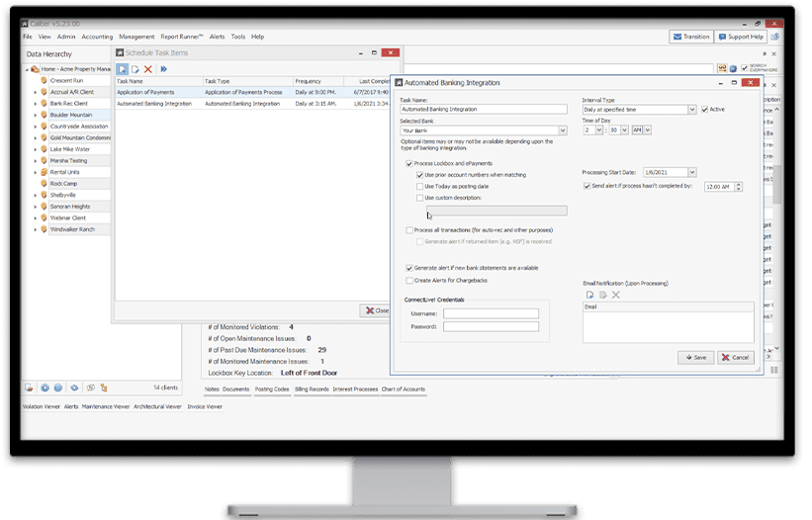812x520 pixels.
Task: Open the Selected Bank dropdown
Action: click(x=562, y=130)
